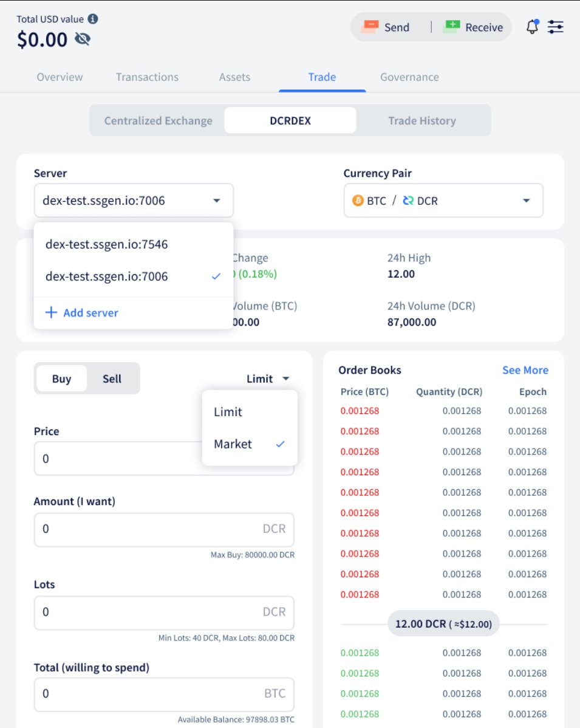Go to the Assets tab

[235, 77]
